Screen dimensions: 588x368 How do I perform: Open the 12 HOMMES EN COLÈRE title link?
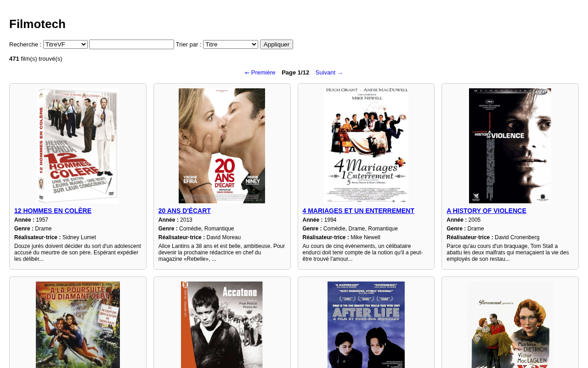pos(53,211)
